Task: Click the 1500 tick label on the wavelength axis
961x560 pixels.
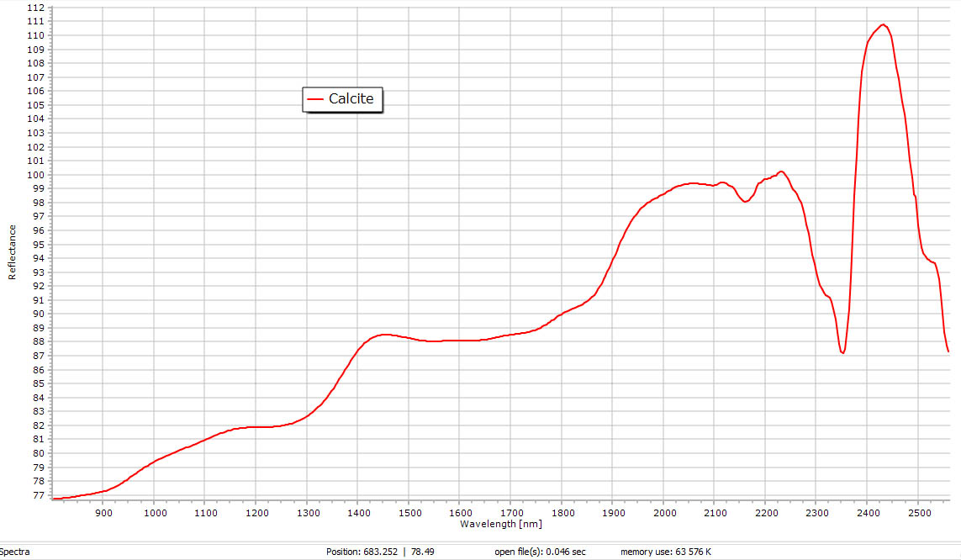Action: pyautogui.click(x=409, y=512)
